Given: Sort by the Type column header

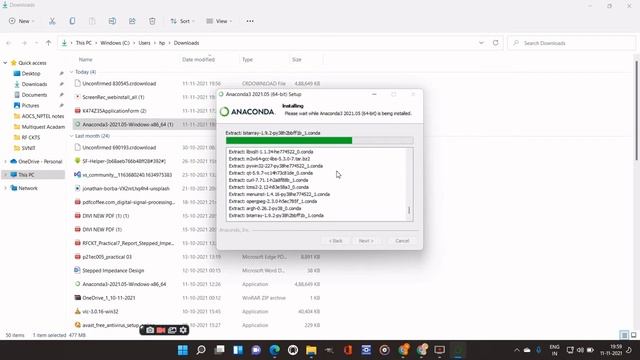Looking at the screenshot, I should pyautogui.click(x=247, y=60).
